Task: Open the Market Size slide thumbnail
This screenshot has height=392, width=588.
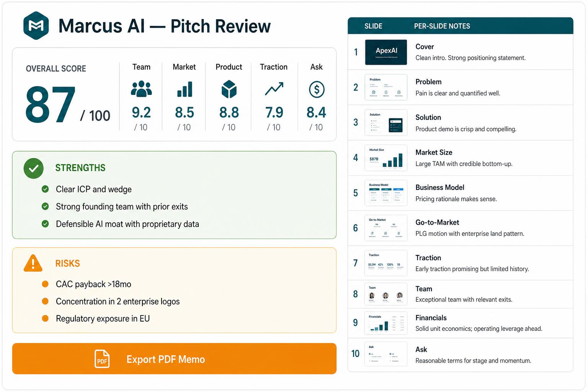Action: pyautogui.click(x=386, y=158)
